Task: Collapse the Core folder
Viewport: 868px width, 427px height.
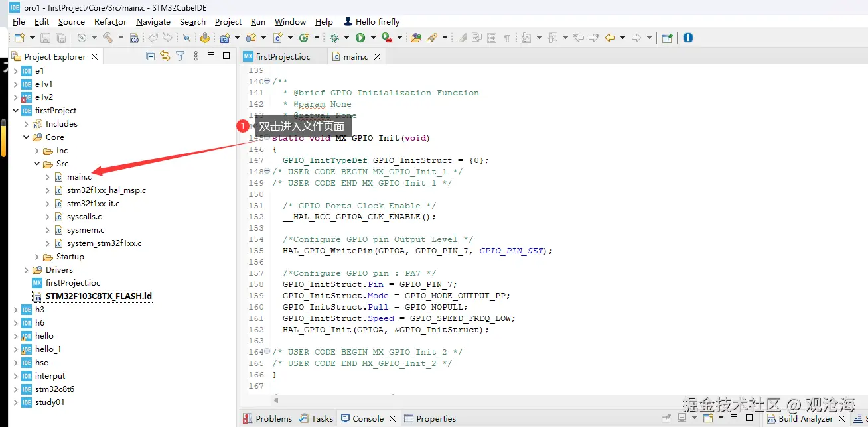Action: tap(26, 137)
